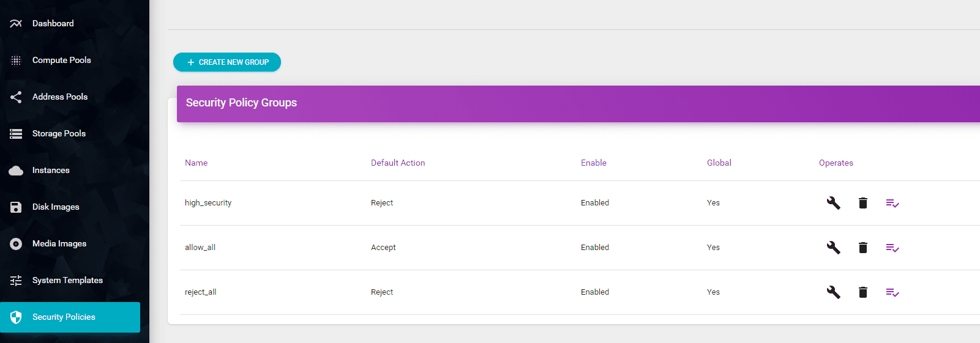Navigate to Address Pools
980x343 pixels.
click(59, 97)
